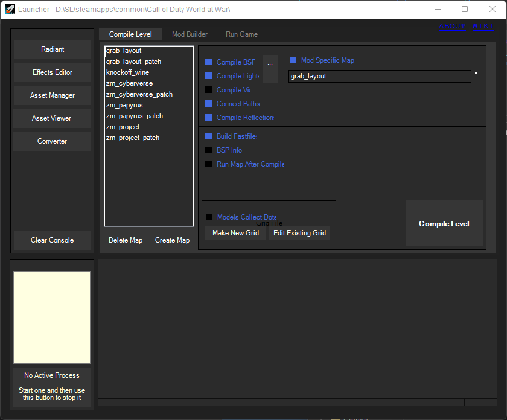Screen dimensions: 507x420
Task: Open the WIKI link
Action: pos(483,26)
